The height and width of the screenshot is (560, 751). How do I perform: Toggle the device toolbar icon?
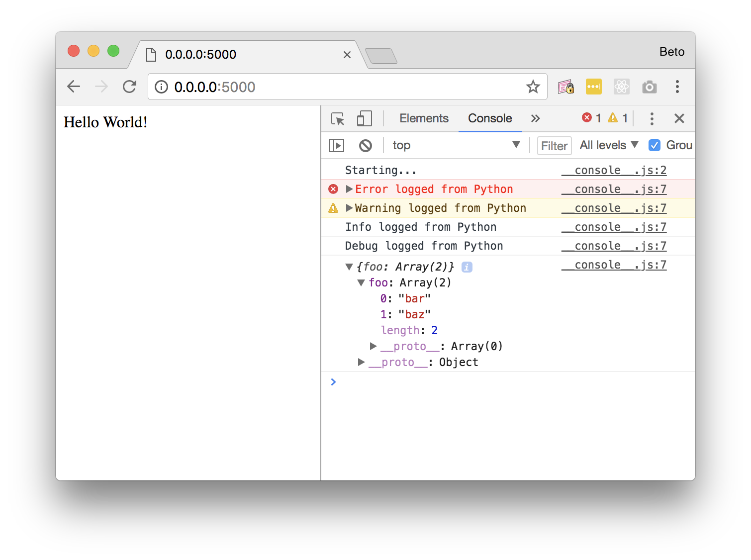pos(365,118)
